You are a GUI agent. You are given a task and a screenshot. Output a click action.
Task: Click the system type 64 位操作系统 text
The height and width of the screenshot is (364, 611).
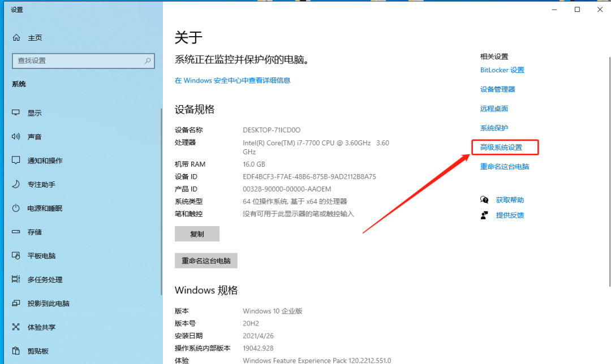pyautogui.click(x=295, y=201)
